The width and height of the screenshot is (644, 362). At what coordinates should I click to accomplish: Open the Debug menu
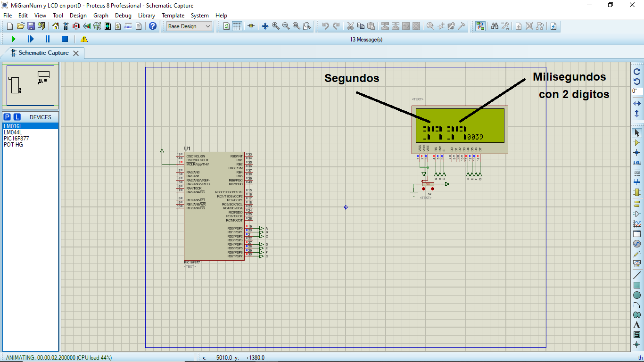click(124, 16)
